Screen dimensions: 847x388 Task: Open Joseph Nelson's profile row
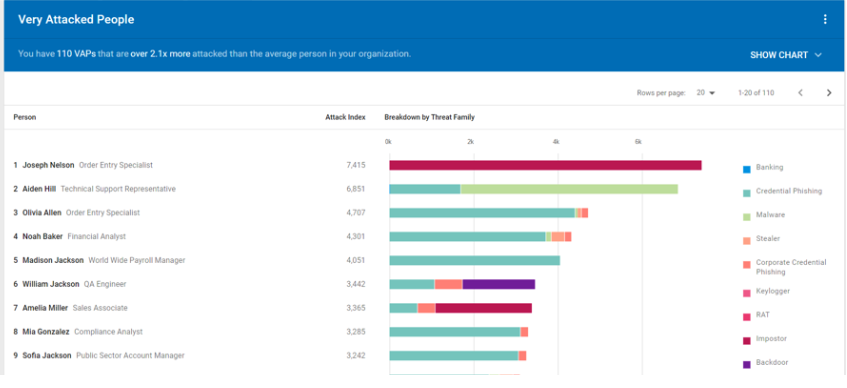(x=358, y=165)
